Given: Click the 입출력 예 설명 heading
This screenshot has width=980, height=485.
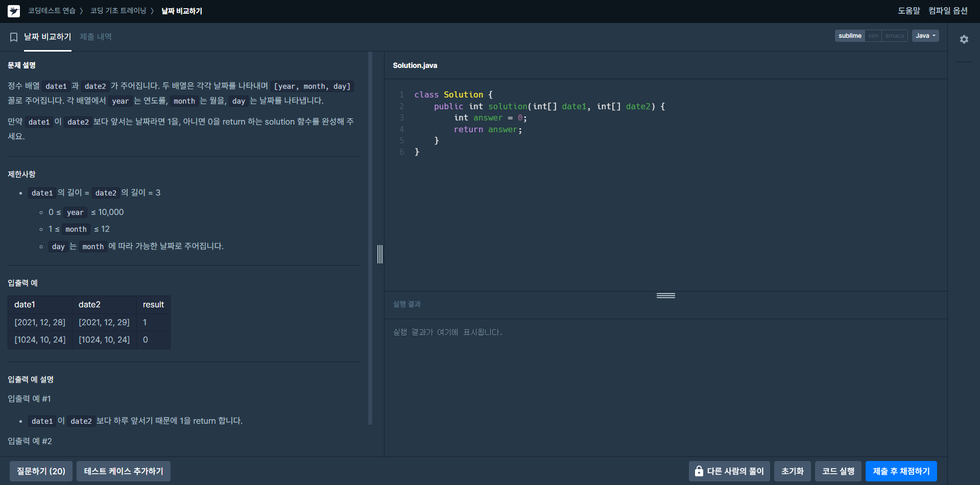Looking at the screenshot, I should [31, 380].
